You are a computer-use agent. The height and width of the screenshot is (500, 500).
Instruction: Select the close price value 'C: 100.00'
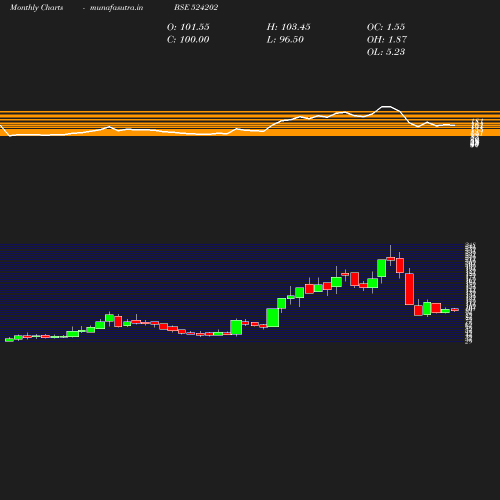[x=188, y=39]
